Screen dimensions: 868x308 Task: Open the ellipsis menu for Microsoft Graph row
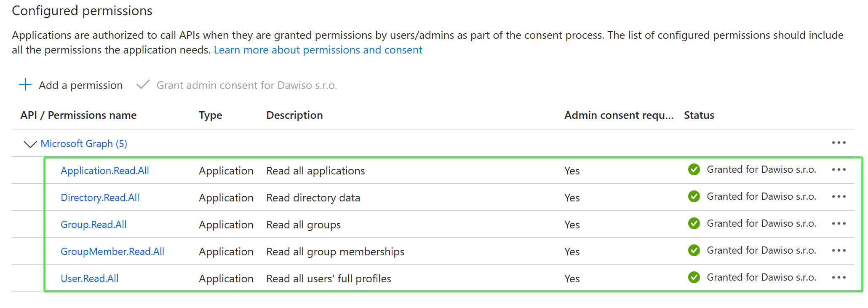(x=839, y=143)
